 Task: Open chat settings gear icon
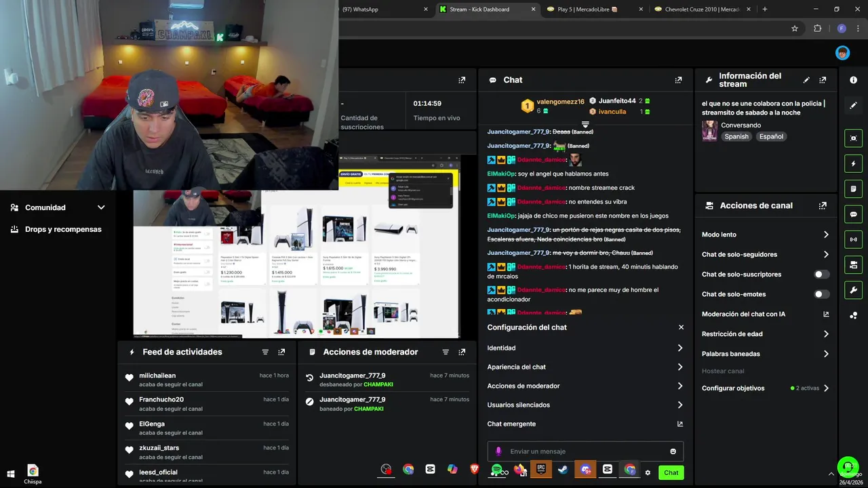(x=648, y=472)
